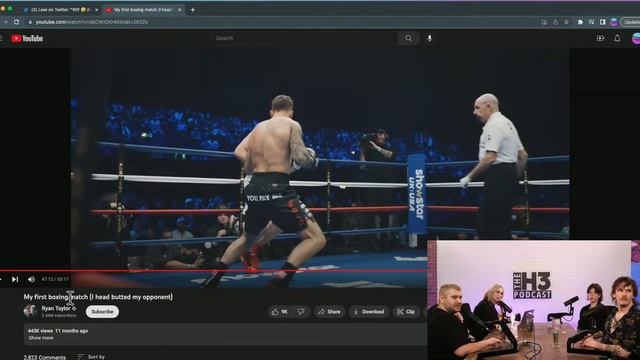Open the YouTube account avatar menu
The height and width of the screenshot is (360, 640).
tap(636, 38)
